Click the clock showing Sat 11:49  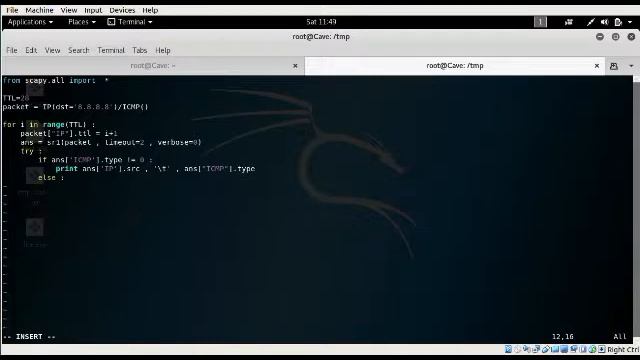tap(321, 22)
